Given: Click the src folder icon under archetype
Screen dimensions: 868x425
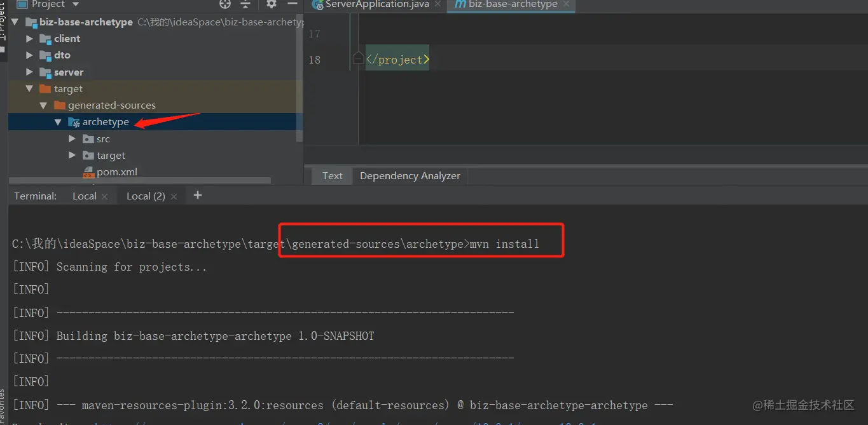Looking at the screenshot, I should 88,138.
